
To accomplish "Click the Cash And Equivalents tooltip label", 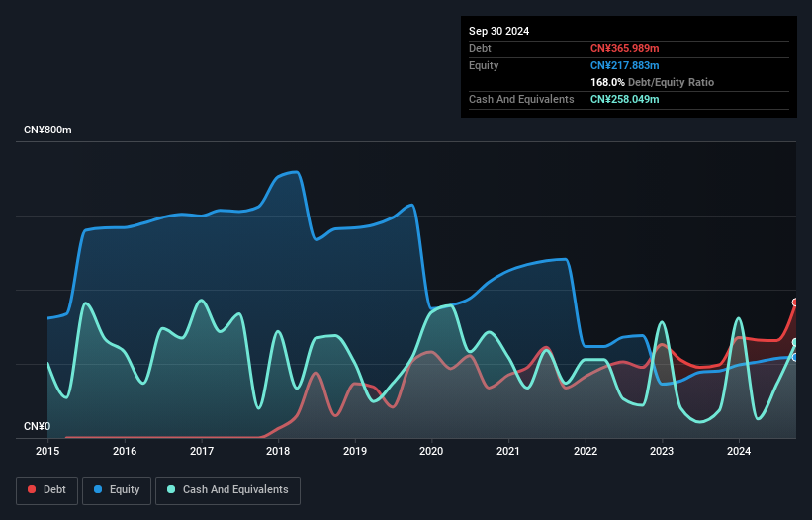I will pos(521,99).
